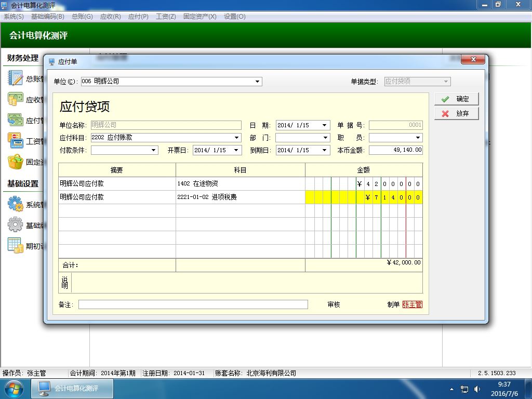Expand the 部门 department dropdown

(x=325, y=138)
